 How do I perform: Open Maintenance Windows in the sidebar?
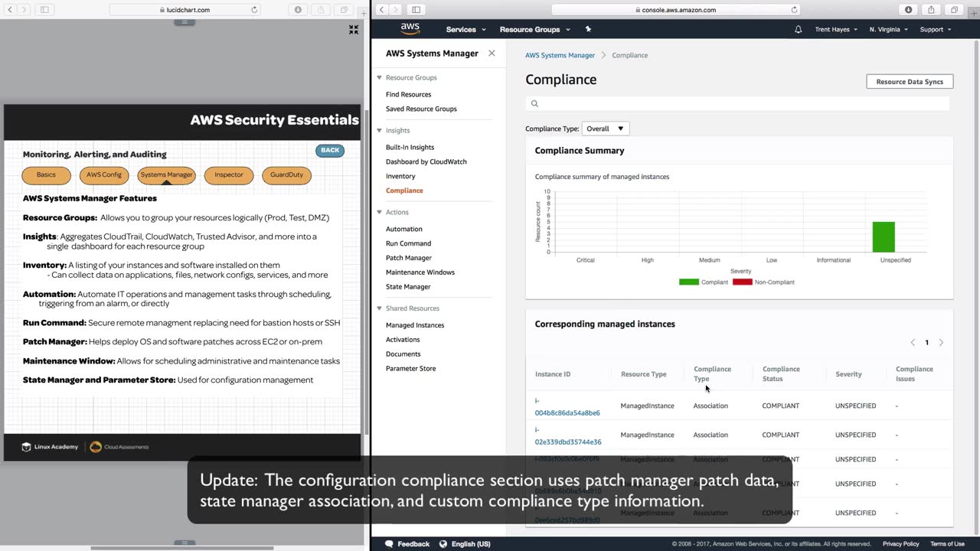[x=420, y=272]
